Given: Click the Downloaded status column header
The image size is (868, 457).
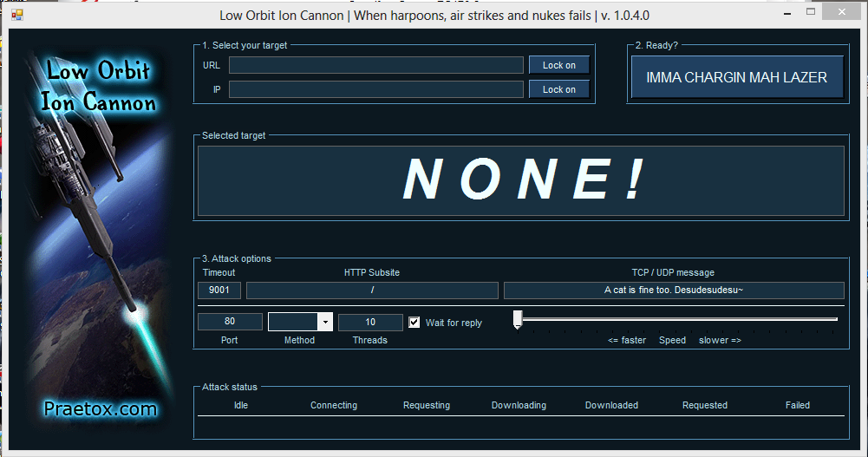Looking at the screenshot, I should pyautogui.click(x=611, y=405).
